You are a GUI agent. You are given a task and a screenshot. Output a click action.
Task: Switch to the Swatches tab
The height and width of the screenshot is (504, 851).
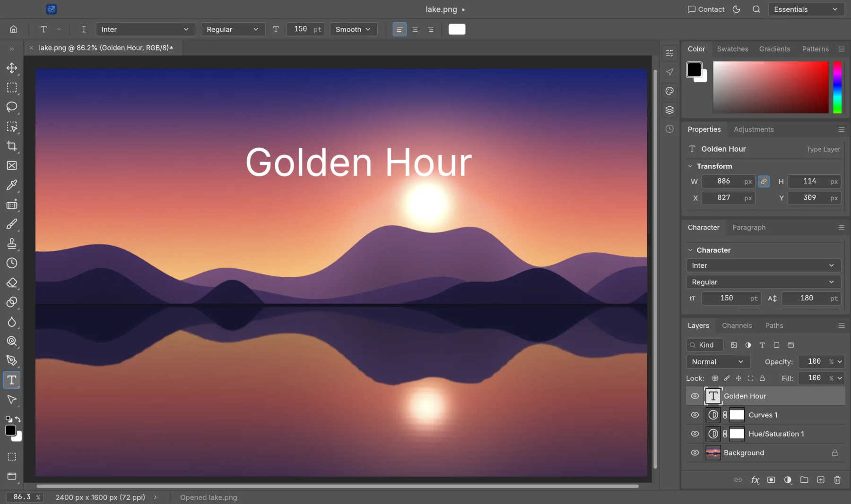(x=732, y=49)
